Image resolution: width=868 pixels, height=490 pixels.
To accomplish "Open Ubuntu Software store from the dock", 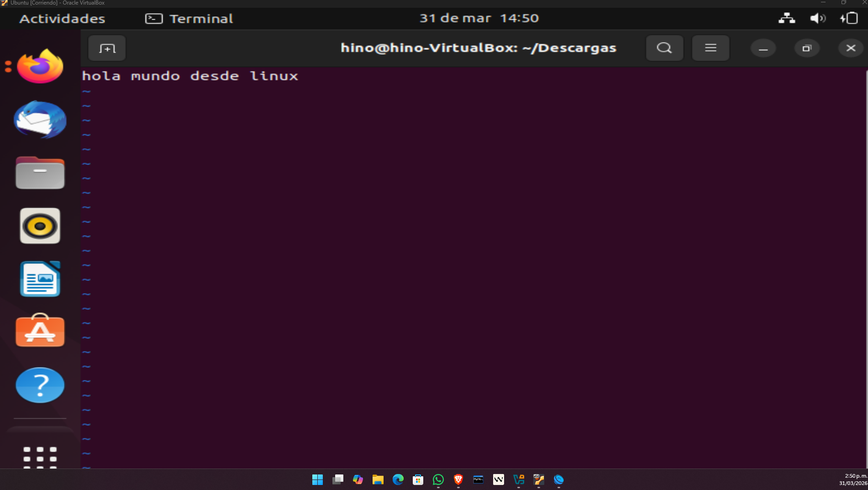I will [40, 330].
